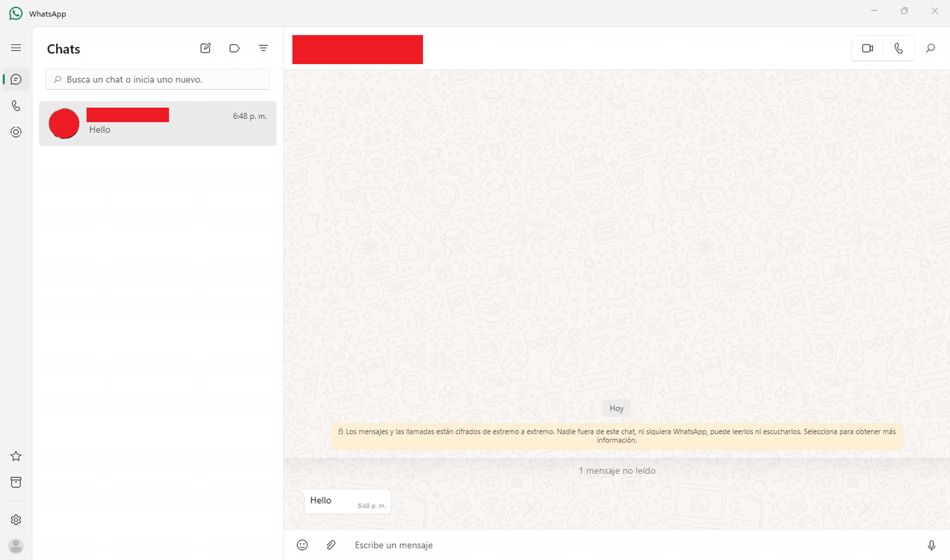Open the hamburger navigation menu
950x560 pixels.
(16, 48)
